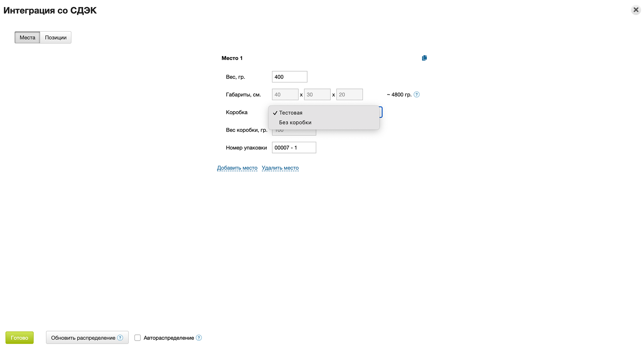Click the first dimension field with 40
The image size is (644, 364).
point(285,94)
